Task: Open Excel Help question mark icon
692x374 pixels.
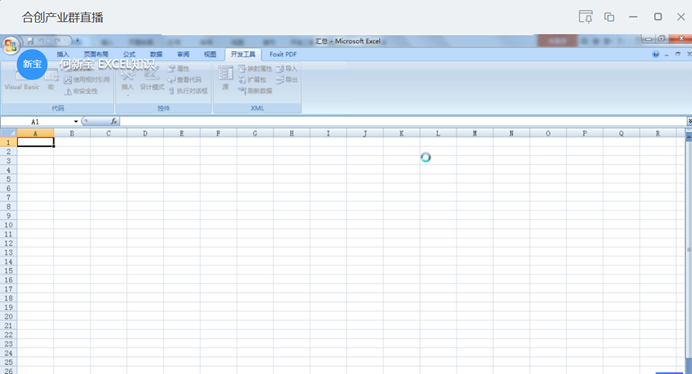Action: [656, 54]
